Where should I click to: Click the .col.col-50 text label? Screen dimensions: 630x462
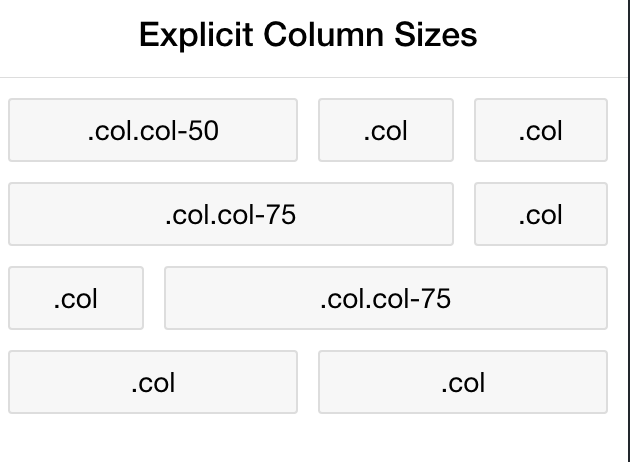(153, 131)
